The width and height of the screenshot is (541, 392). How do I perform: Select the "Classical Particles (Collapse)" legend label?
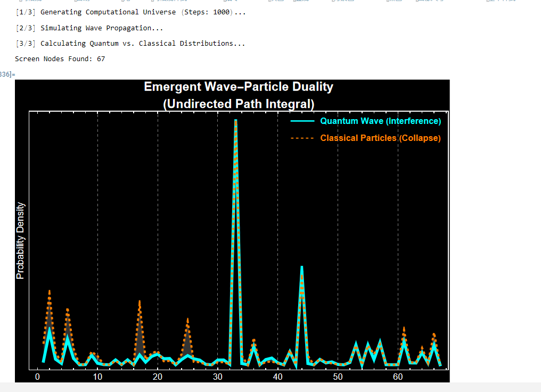pos(380,138)
